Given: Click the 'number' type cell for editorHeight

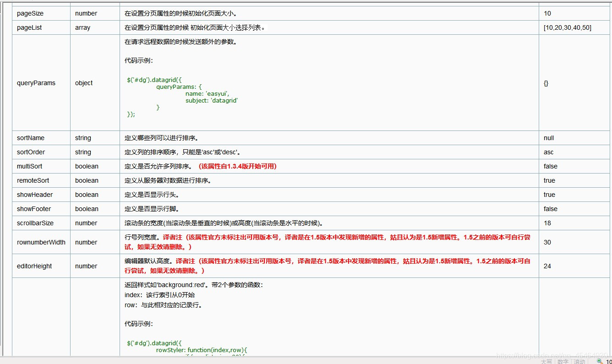Looking at the screenshot, I should click(95, 266).
